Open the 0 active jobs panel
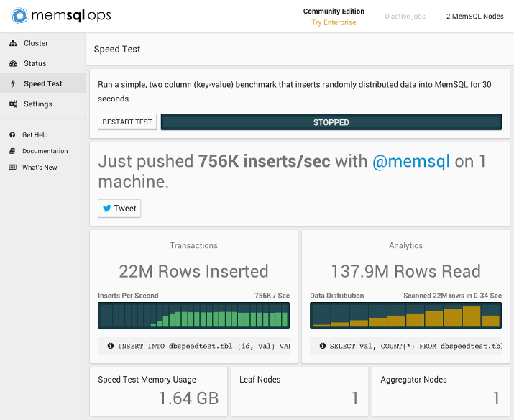 (x=405, y=16)
